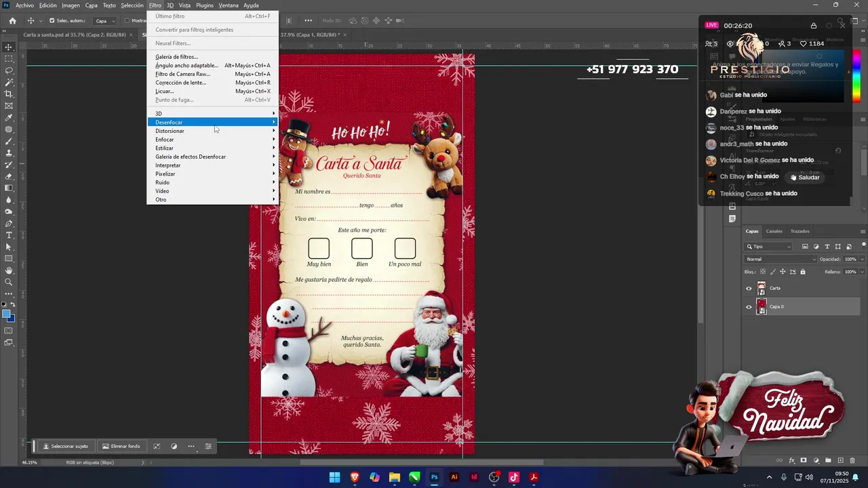The image size is (868, 488).
Task: Click the create new layer icon
Action: coord(840,461)
